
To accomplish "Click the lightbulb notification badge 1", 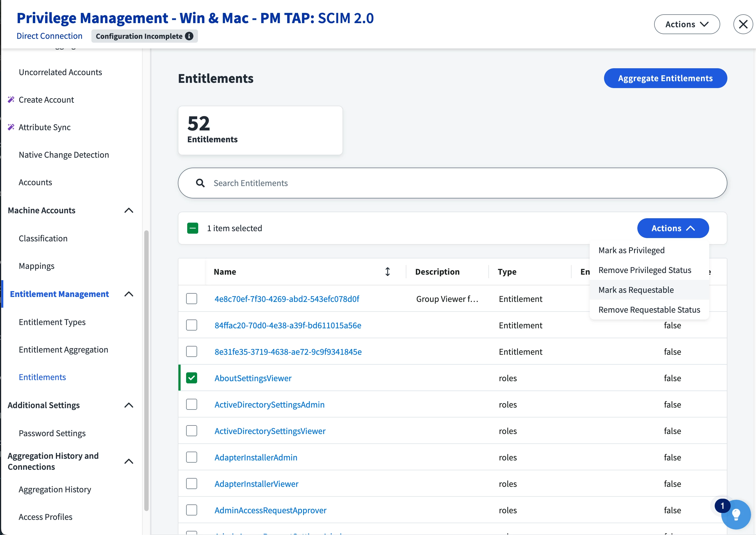I will point(722,506).
